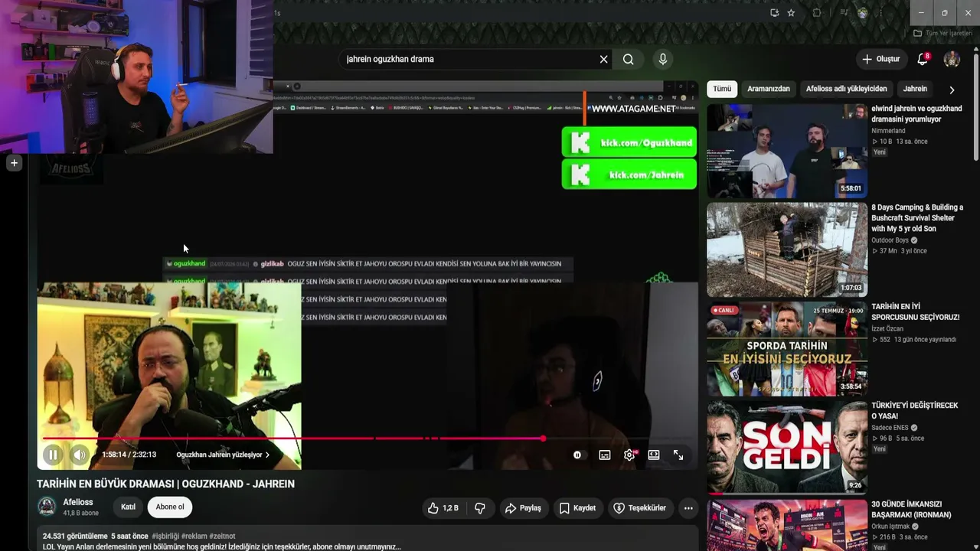Open the title '30 GÜNDE İMKANSIZI BAŞARMAK! (IRONMAN)'
This screenshot has height=551, width=980.
pyautogui.click(x=911, y=510)
